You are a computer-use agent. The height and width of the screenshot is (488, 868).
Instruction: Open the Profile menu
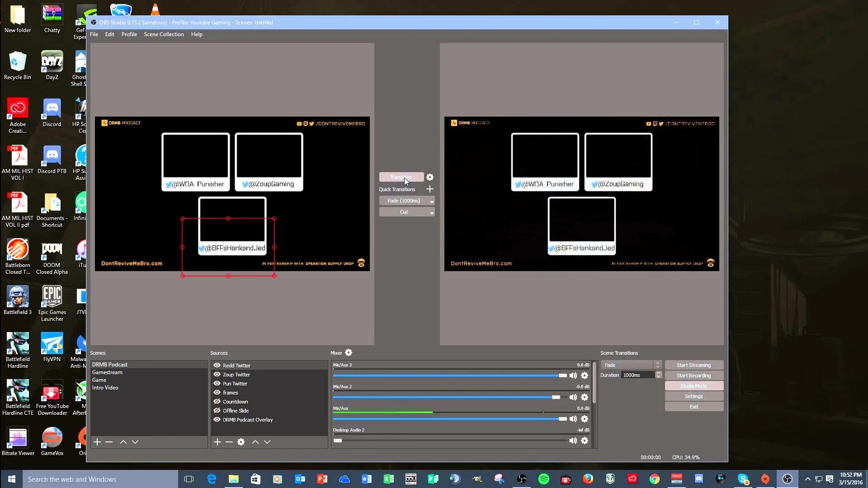click(x=129, y=34)
